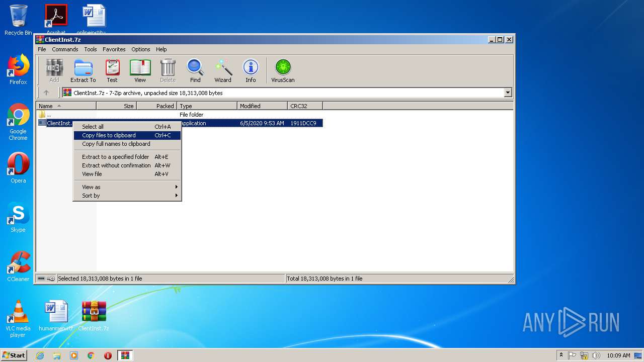Choose Extract without confirmation

127,165
